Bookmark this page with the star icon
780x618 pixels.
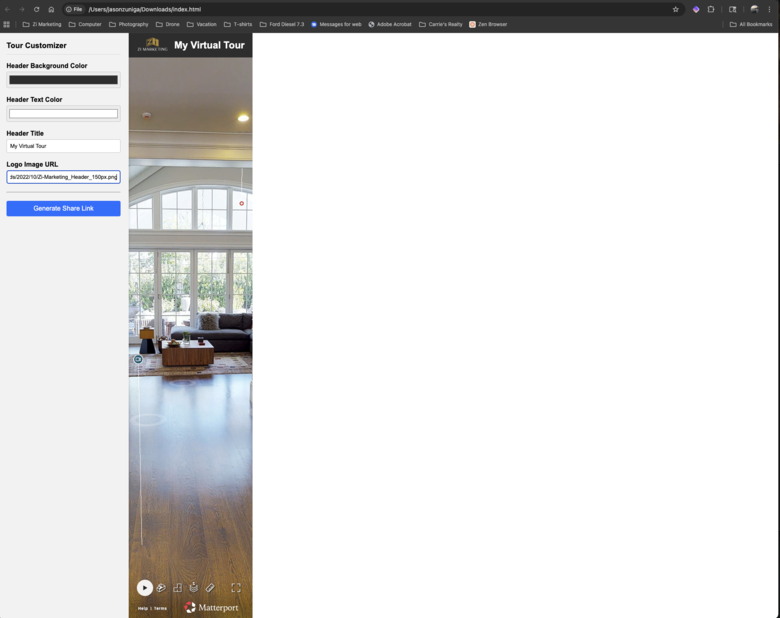(x=676, y=9)
